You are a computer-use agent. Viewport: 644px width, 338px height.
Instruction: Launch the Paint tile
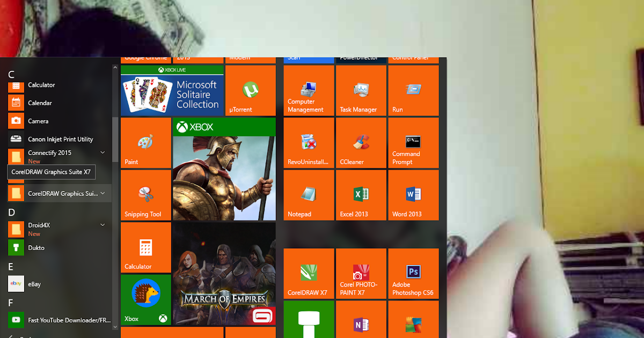coord(146,143)
